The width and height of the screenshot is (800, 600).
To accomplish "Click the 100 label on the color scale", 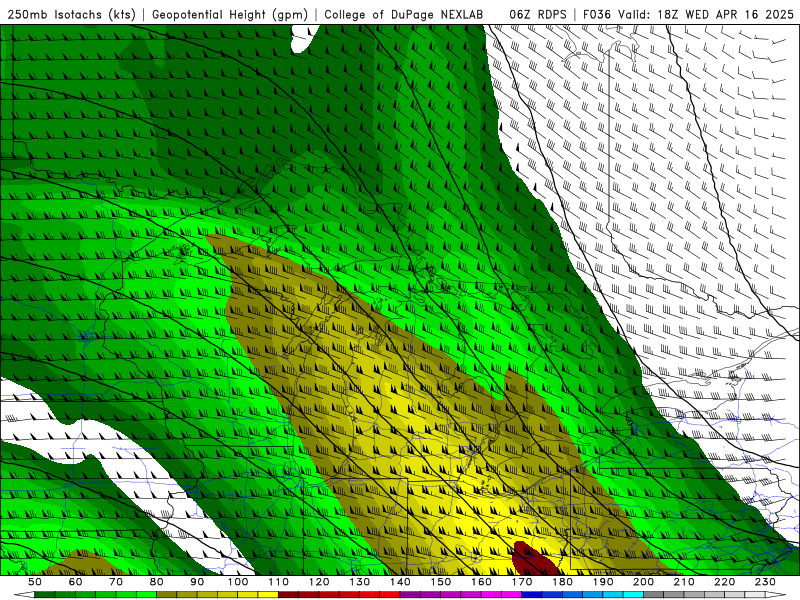I will coord(238,582).
